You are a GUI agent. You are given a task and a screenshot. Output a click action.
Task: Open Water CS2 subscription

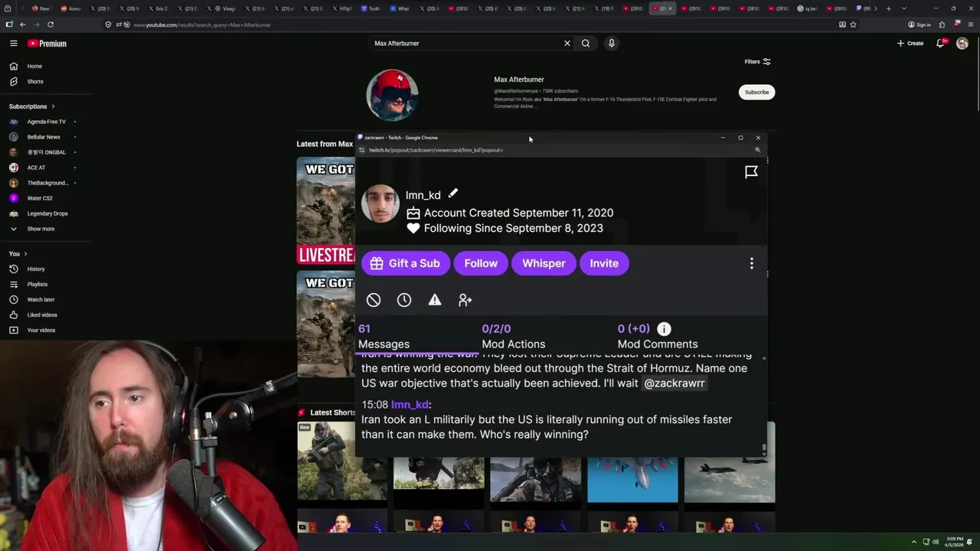click(x=42, y=198)
